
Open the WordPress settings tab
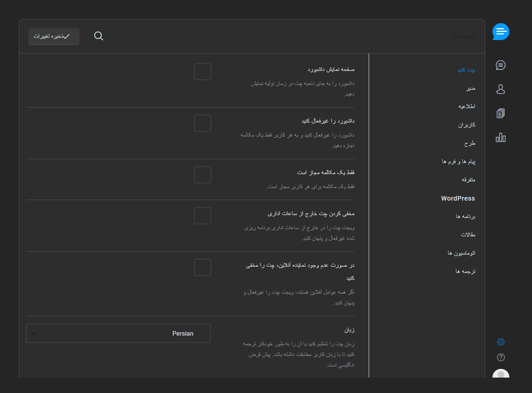point(458,198)
